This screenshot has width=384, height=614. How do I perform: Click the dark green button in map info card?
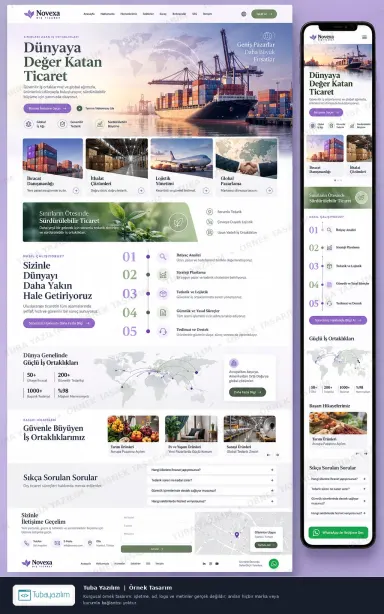[247, 392]
